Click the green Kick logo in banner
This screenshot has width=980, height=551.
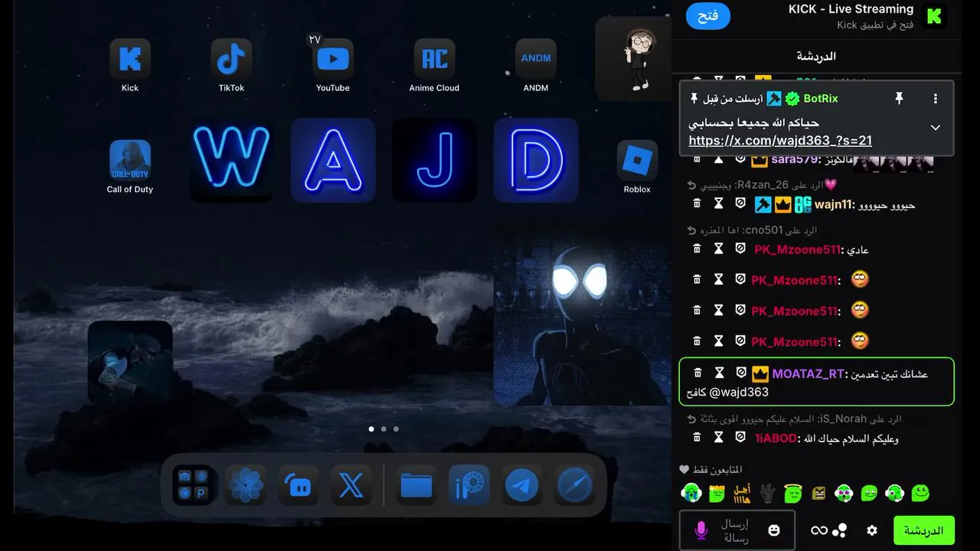coord(934,16)
